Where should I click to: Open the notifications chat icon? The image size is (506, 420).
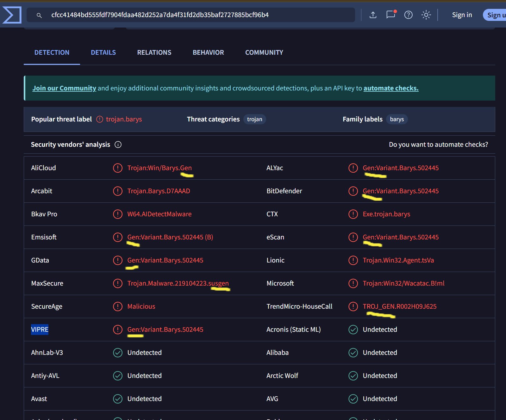pyautogui.click(x=390, y=15)
